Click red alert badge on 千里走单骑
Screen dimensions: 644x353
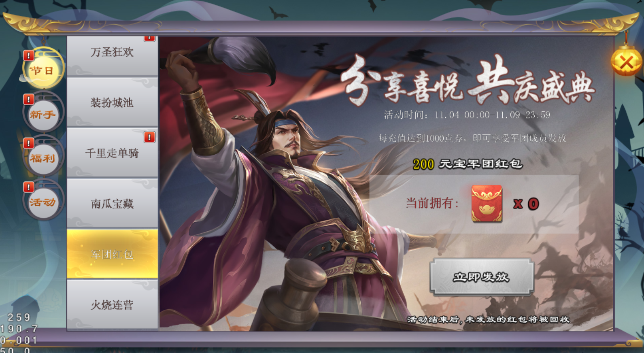tap(149, 137)
